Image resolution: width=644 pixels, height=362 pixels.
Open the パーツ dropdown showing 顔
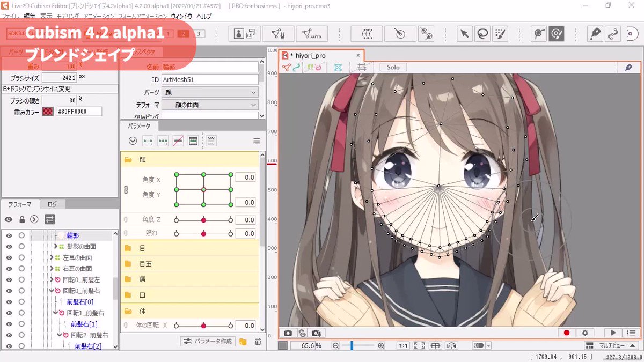click(x=210, y=92)
